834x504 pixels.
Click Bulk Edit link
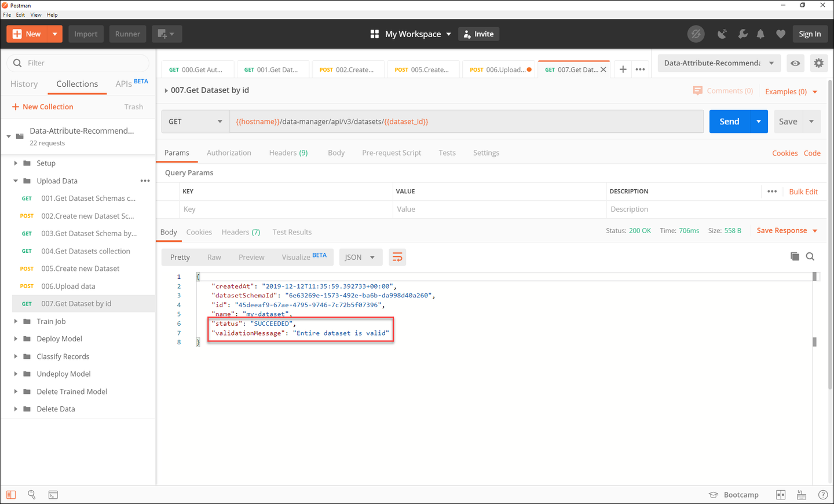[x=803, y=192]
